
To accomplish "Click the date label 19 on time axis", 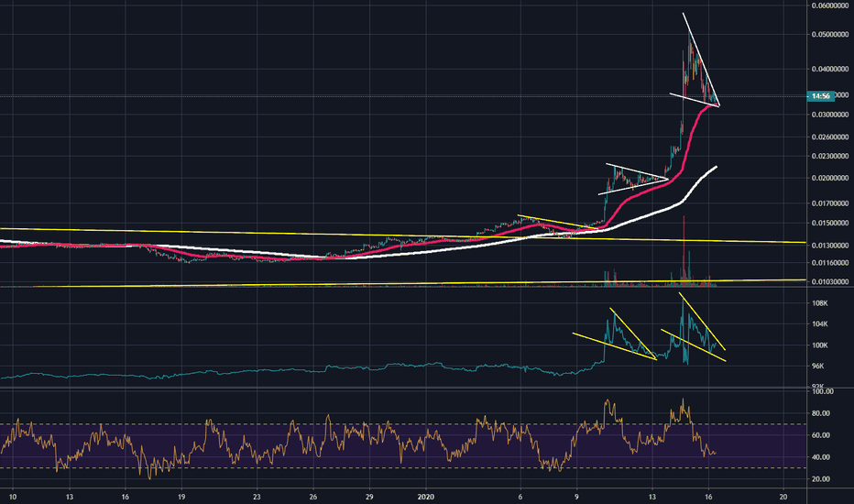I will click(181, 497).
